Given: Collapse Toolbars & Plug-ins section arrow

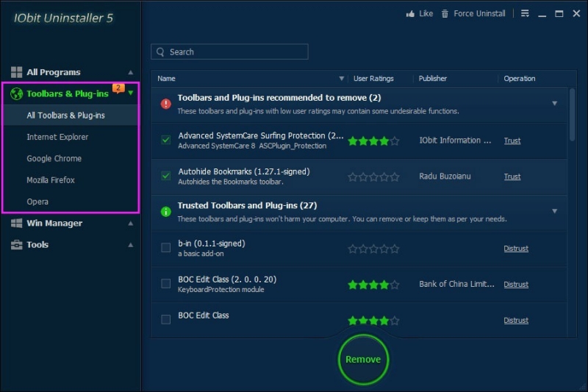Looking at the screenshot, I should click(131, 93).
